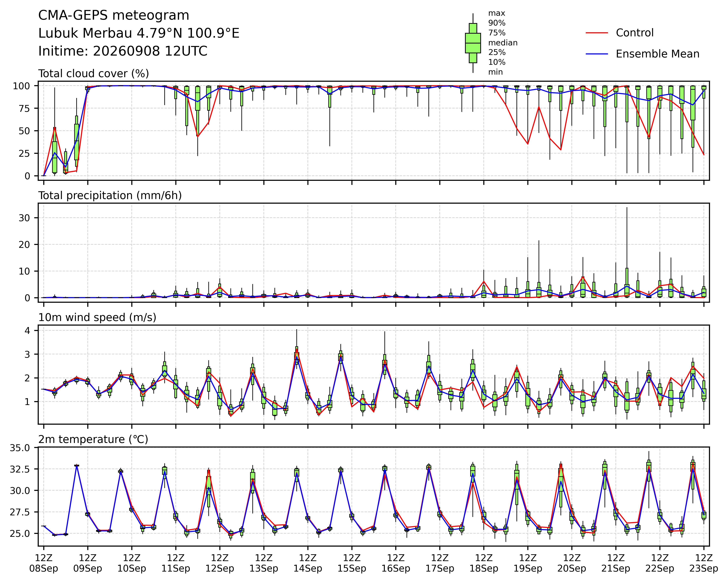Click the Total precipitation panel title
Image resolution: width=728 pixels, height=583 pixels.
tap(110, 196)
